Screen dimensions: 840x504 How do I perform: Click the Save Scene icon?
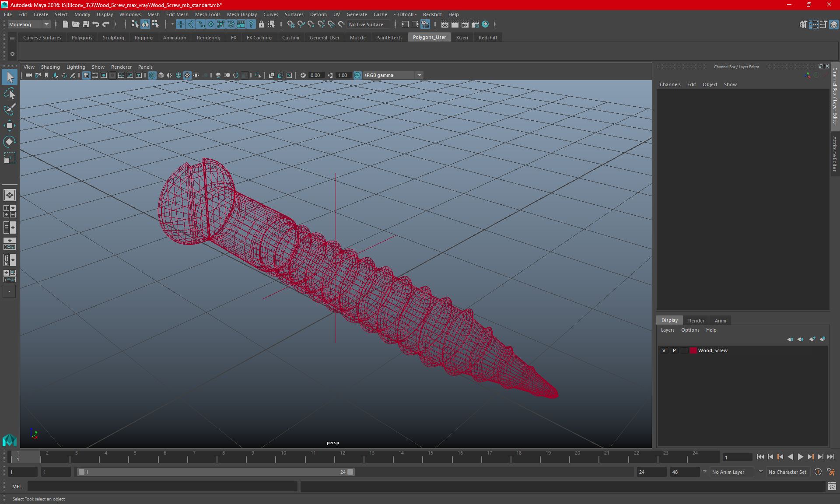point(86,24)
